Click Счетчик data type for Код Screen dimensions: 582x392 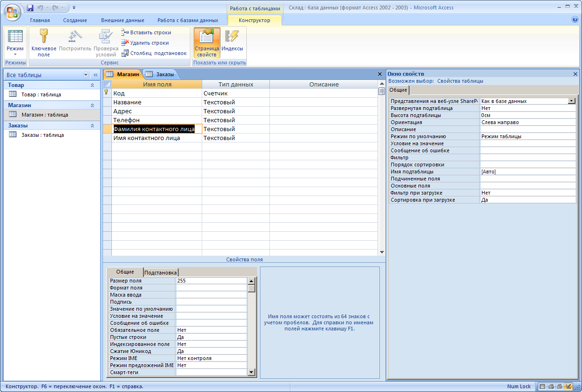point(236,93)
